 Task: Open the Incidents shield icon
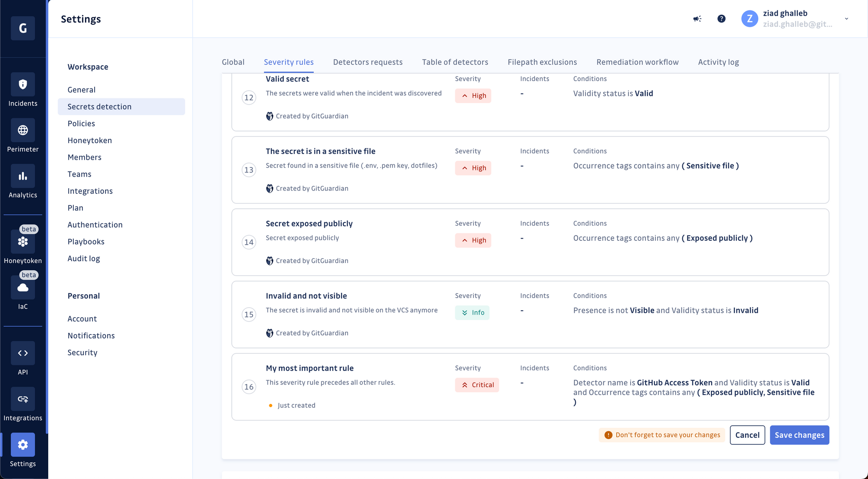pyautogui.click(x=23, y=85)
